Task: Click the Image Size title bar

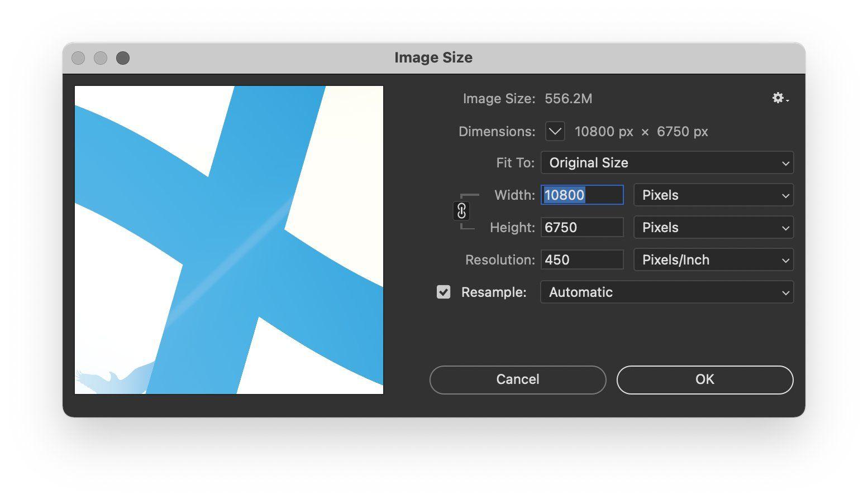Action: (x=433, y=57)
